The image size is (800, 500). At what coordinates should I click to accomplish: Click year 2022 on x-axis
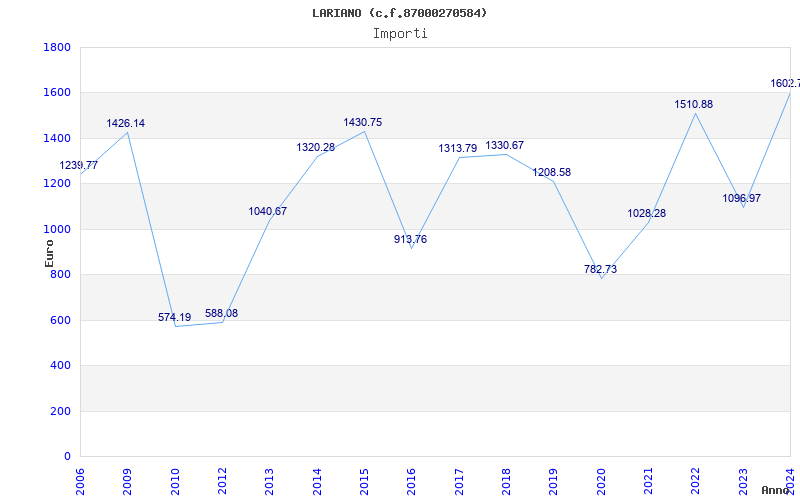696,482
